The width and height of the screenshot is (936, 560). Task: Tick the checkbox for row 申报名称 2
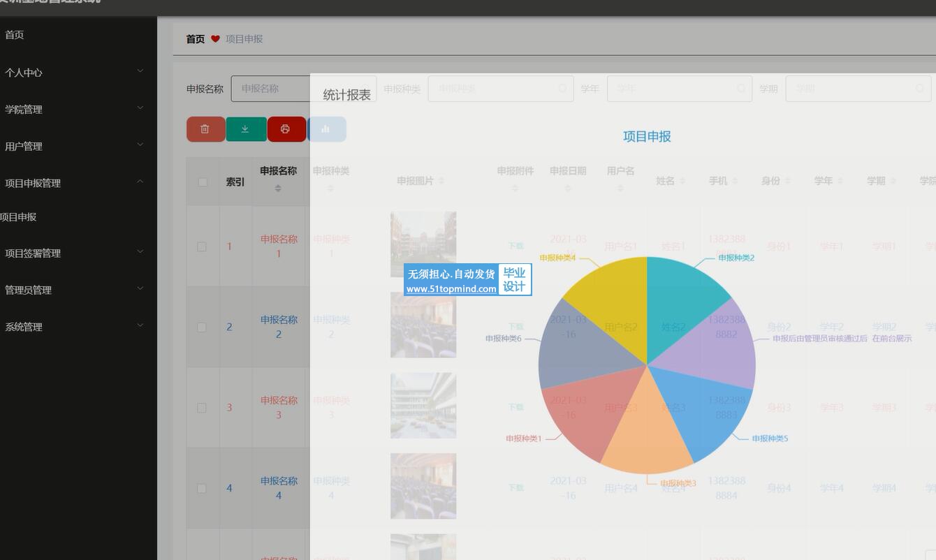click(x=202, y=327)
